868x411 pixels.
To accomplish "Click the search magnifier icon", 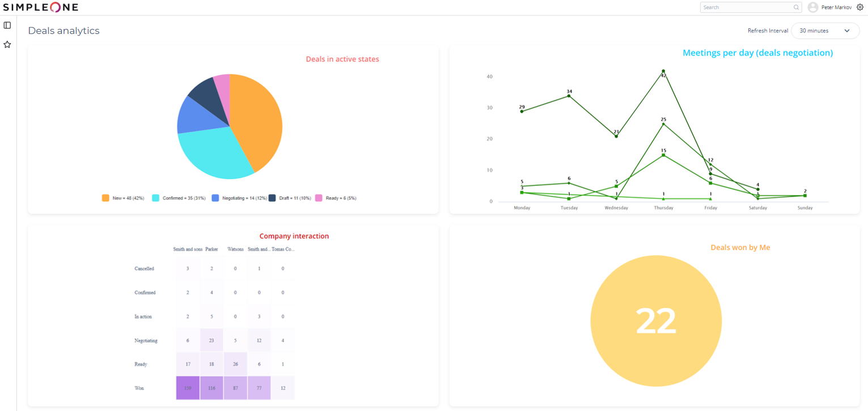I will (796, 7).
